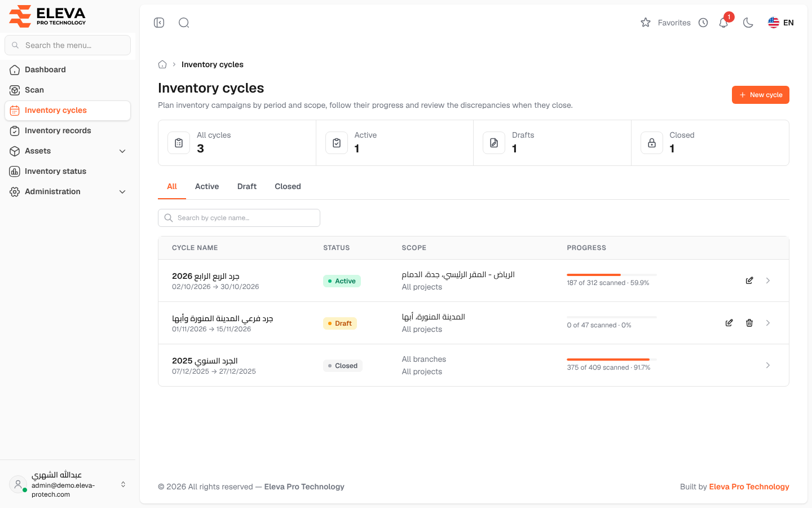Expand the Administration menu chevron
The width and height of the screenshot is (812, 508).
pos(122,192)
